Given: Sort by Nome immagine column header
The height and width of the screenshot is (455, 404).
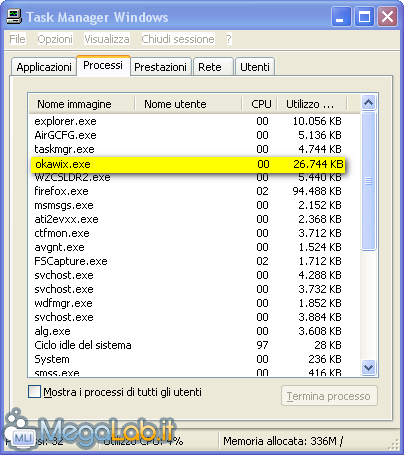Looking at the screenshot, I should point(82,104).
